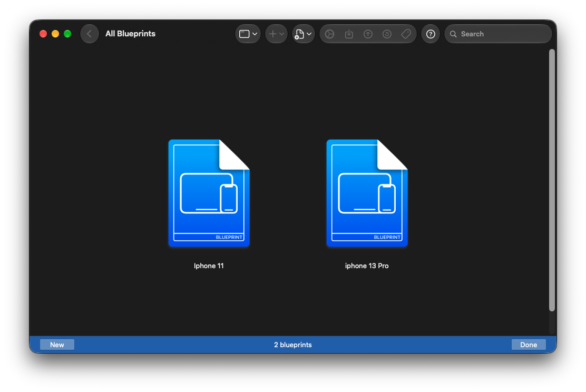Expand the chevron beside the plus button

[x=282, y=34]
